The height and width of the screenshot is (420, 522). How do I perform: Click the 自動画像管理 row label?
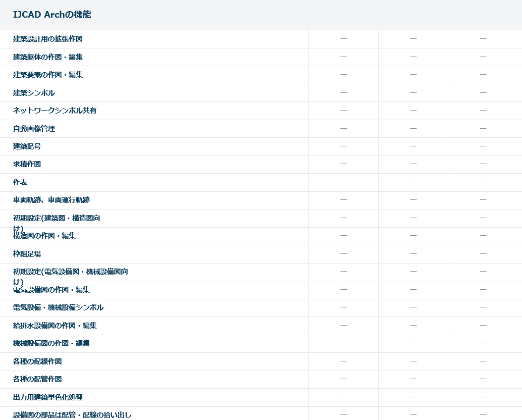[34, 129]
